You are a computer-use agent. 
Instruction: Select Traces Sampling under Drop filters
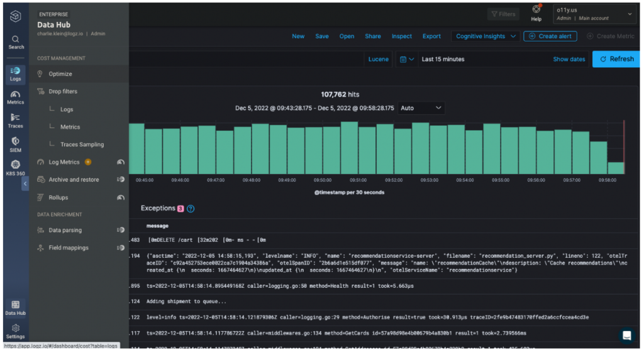point(82,145)
